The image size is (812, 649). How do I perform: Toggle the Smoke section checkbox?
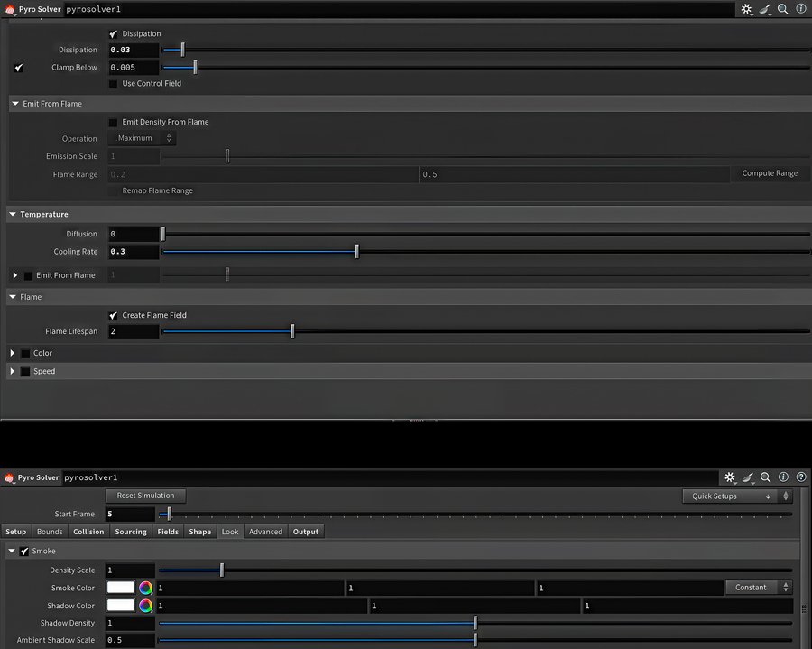(23, 552)
